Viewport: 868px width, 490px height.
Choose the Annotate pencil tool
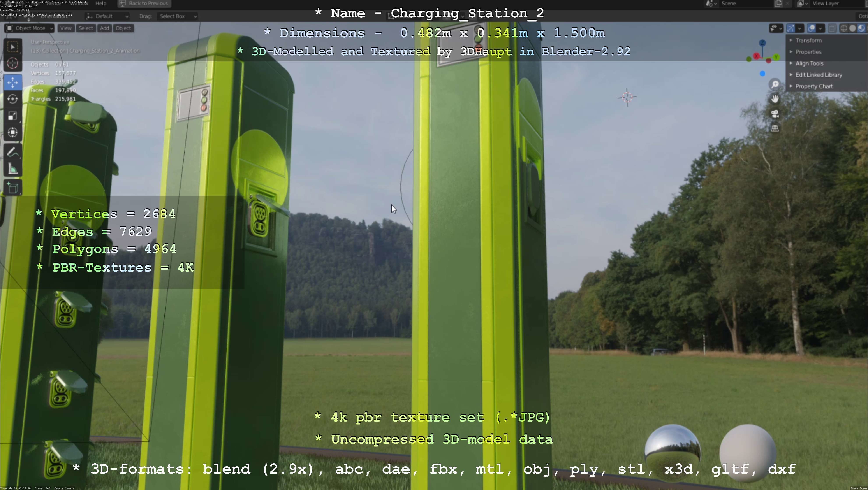coord(12,153)
